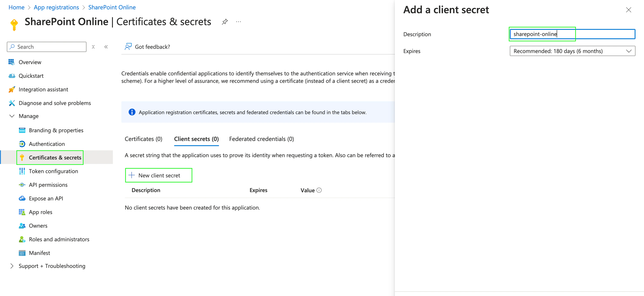The height and width of the screenshot is (296, 644).
Task: Switch to Federated credentials (0) tab
Action: (262, 139)
